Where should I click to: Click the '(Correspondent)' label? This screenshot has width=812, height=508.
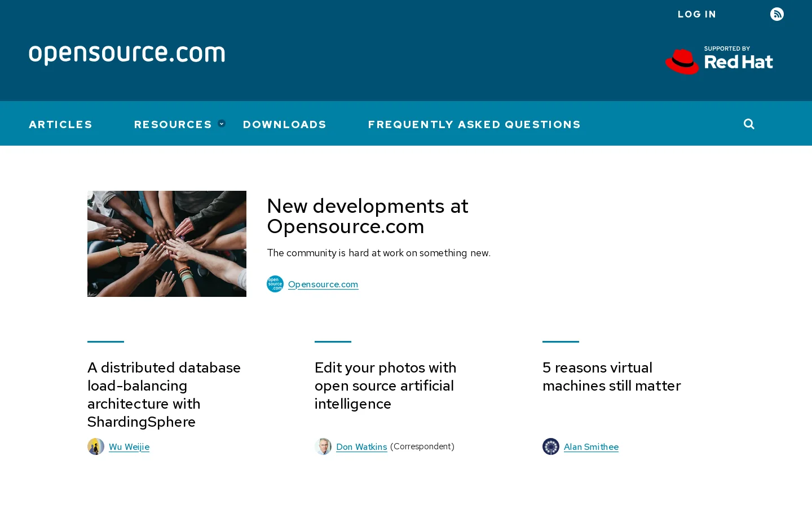click(422, 446)
